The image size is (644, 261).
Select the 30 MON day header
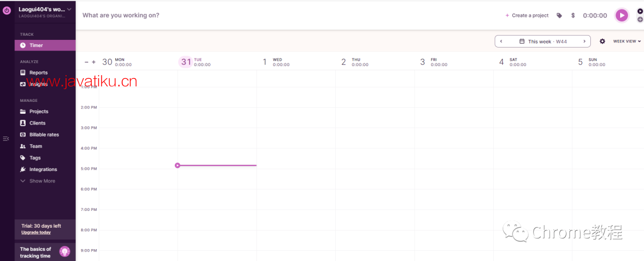[x=117, y=62]
